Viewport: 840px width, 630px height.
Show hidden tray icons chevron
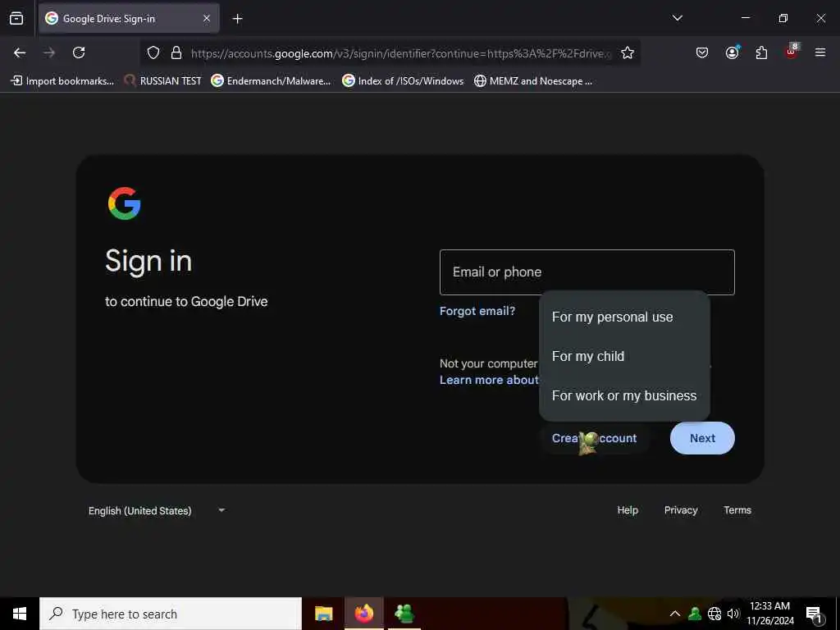675,614
